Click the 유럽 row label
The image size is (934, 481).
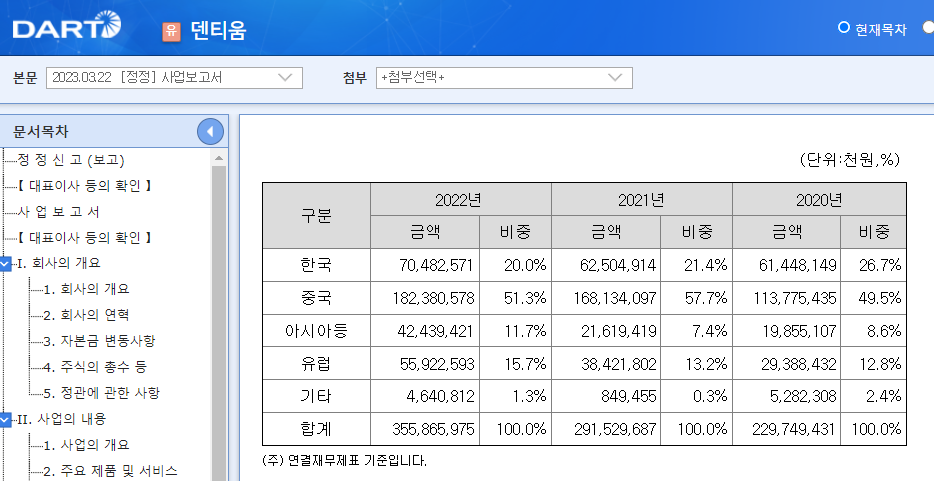[x=316, y=363]
